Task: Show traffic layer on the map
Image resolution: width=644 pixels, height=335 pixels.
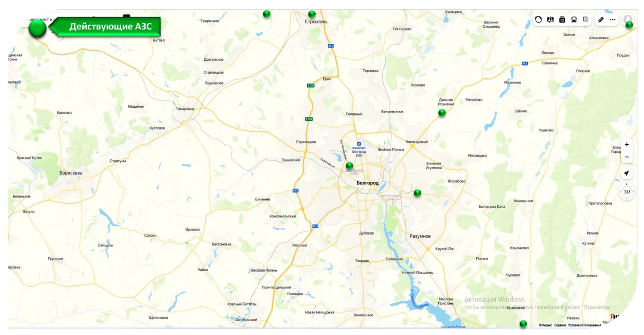Action: click(x=538, y=20)
